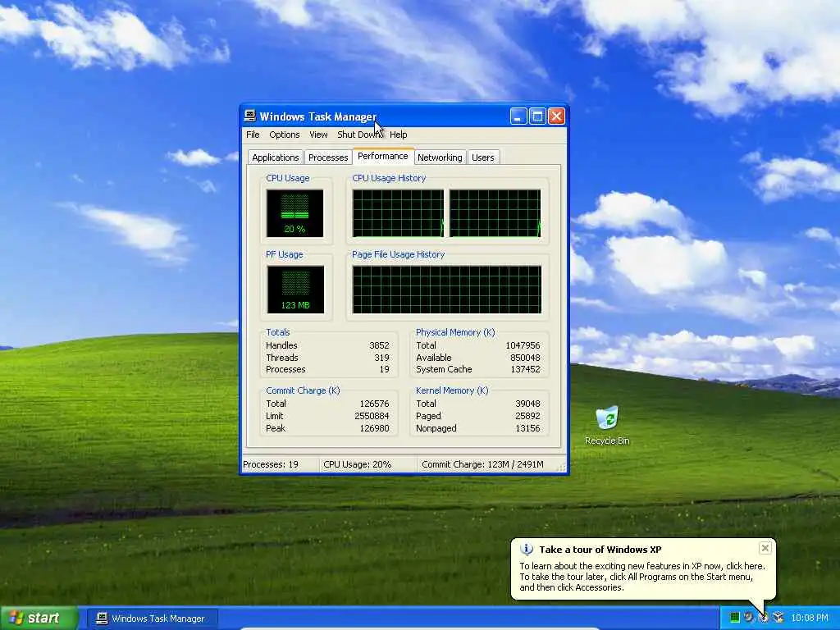
Task: Minimize the Windows Task Manager window
Action: (518, 116)
